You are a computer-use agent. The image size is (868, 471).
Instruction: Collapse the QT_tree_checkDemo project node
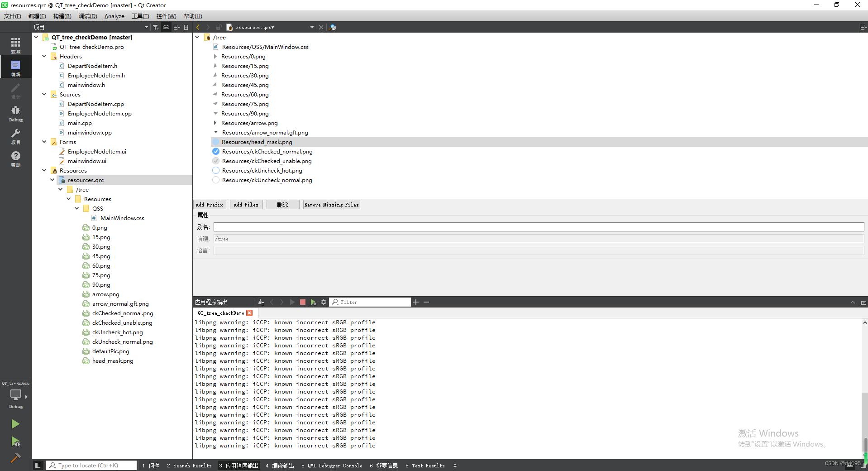[36, 37]
